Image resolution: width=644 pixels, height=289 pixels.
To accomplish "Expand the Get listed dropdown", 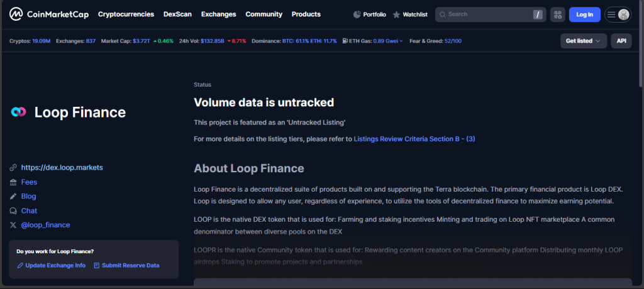I will (x=583, y=41).
